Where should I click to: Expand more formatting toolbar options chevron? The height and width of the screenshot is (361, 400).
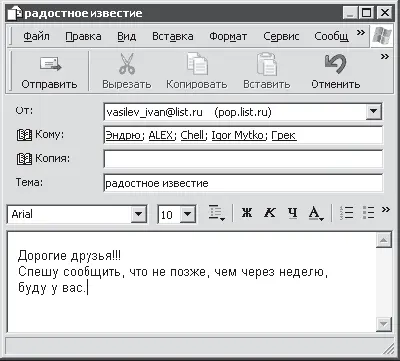coord(386,209)
